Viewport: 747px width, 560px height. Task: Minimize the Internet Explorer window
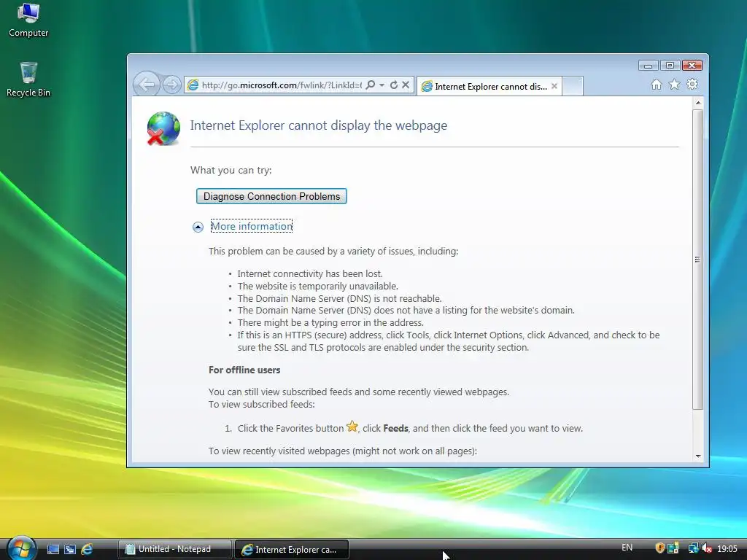tap(648, 65)
